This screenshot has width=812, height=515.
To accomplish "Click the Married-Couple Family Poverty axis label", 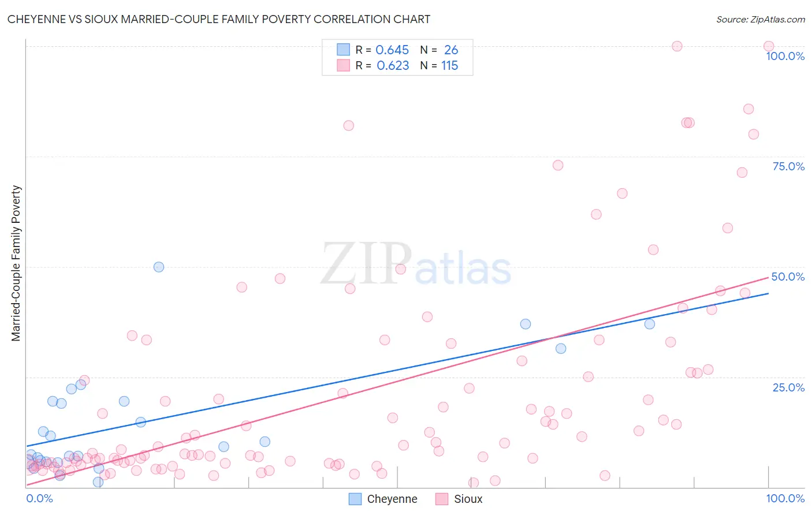I will (x=16, y=263).
